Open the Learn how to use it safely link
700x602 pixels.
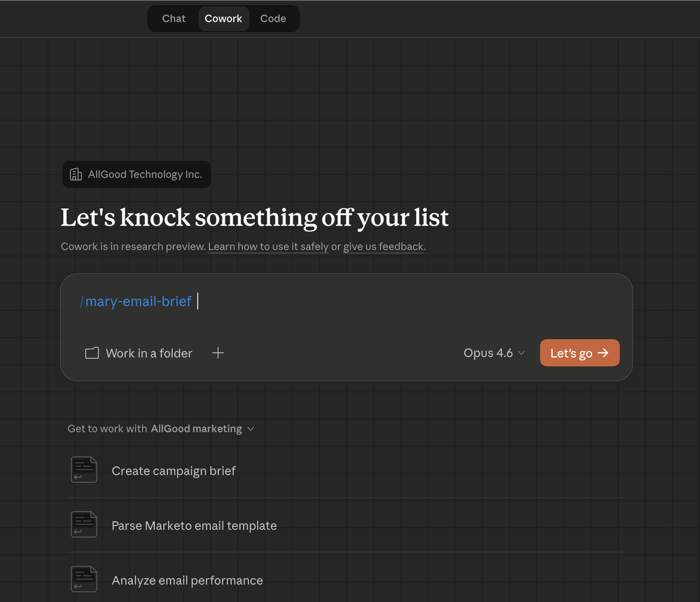coord(269,246)
